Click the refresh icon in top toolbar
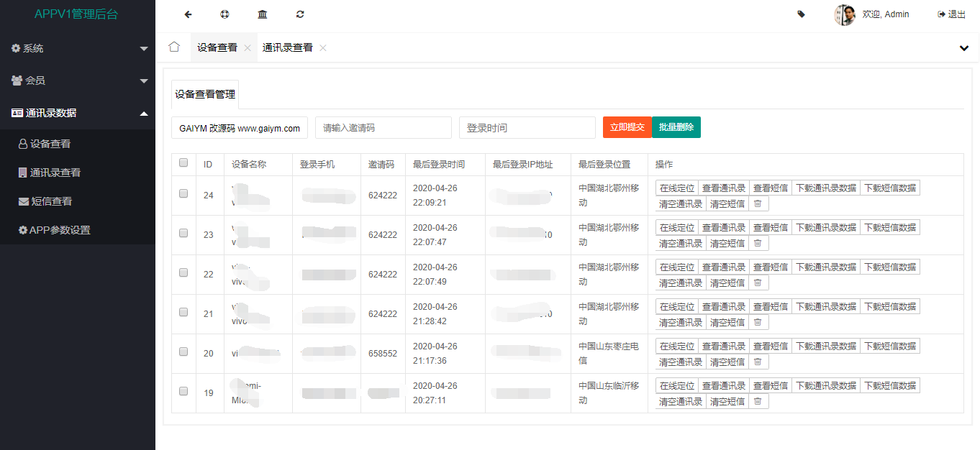The height and width of the screenshot is (450, 980). click(x=300, y=14)
